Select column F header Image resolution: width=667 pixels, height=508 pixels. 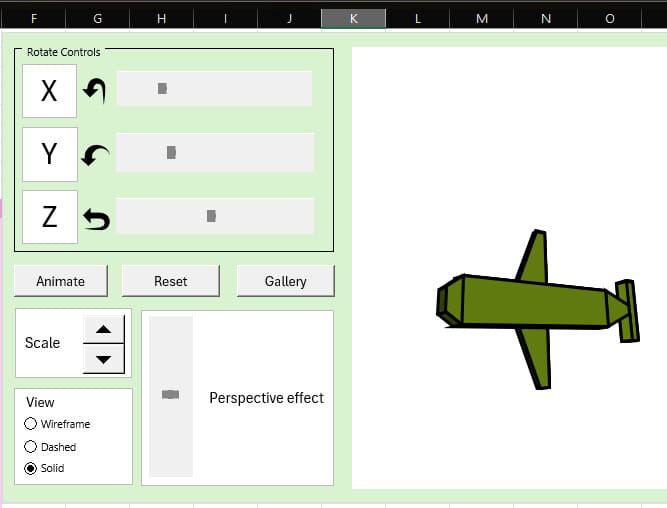(34, 18)
